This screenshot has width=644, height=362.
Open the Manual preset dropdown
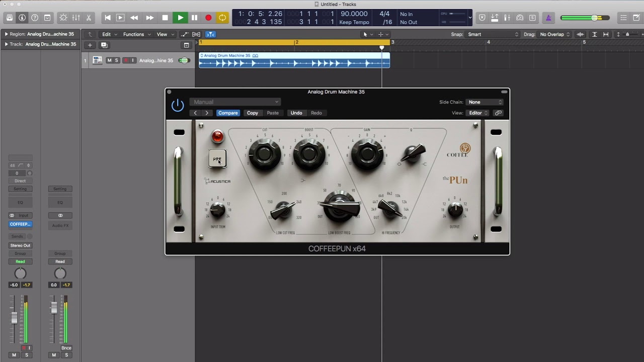point(235,102)
